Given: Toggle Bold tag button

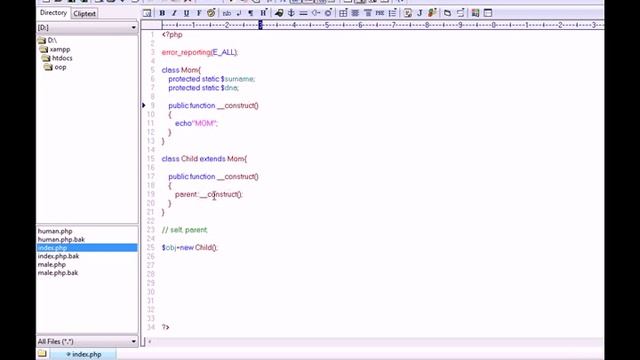Looking at the screenshot, I should click(x=162, y=13).
